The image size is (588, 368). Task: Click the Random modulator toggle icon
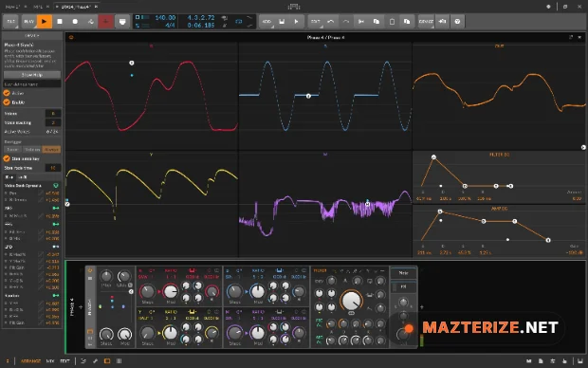pyautogui.click(x=56, y=296)
